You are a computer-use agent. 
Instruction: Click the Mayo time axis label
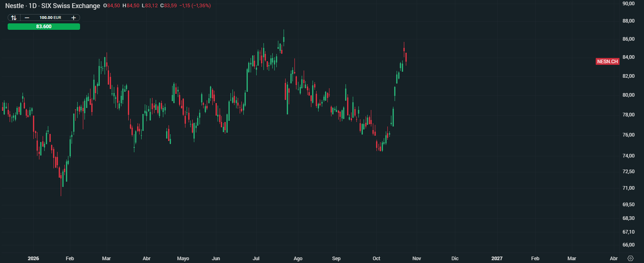click(x=183, y=259)
